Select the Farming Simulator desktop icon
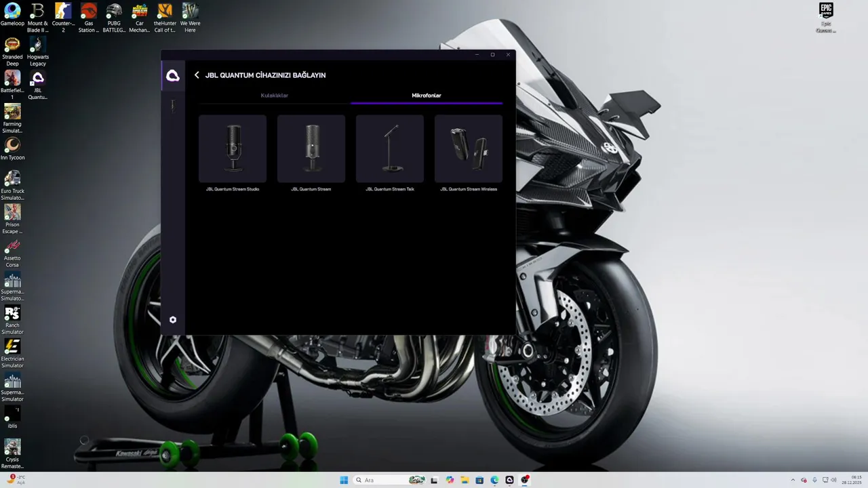The height and width of the screenshot is (488, 868). (x=12, y=119)
